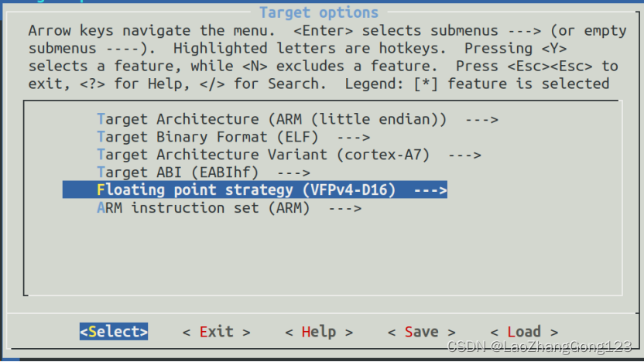Select the Target ABI (EABIhf) entry
Screen dimensions: 644x362
204,172
